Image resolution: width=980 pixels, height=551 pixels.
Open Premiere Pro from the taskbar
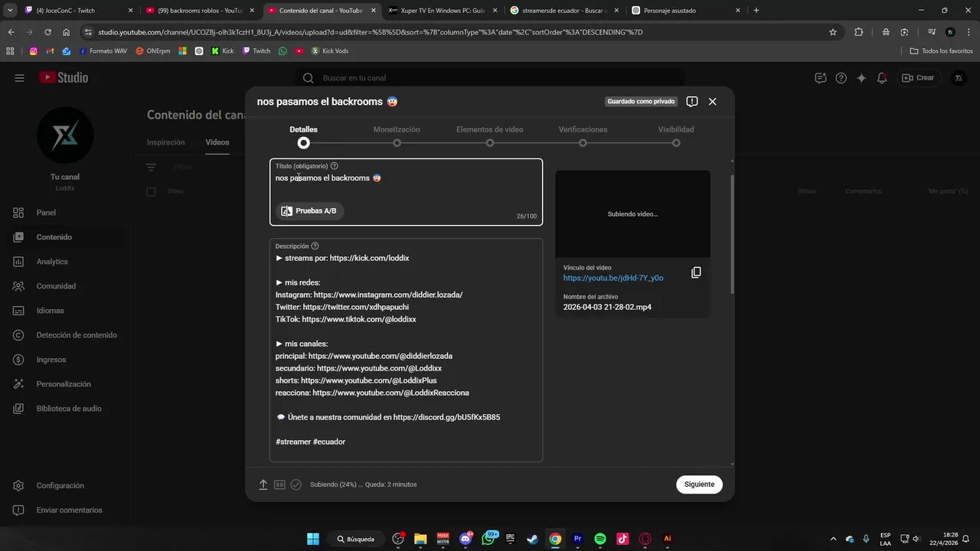click(577, 539)
